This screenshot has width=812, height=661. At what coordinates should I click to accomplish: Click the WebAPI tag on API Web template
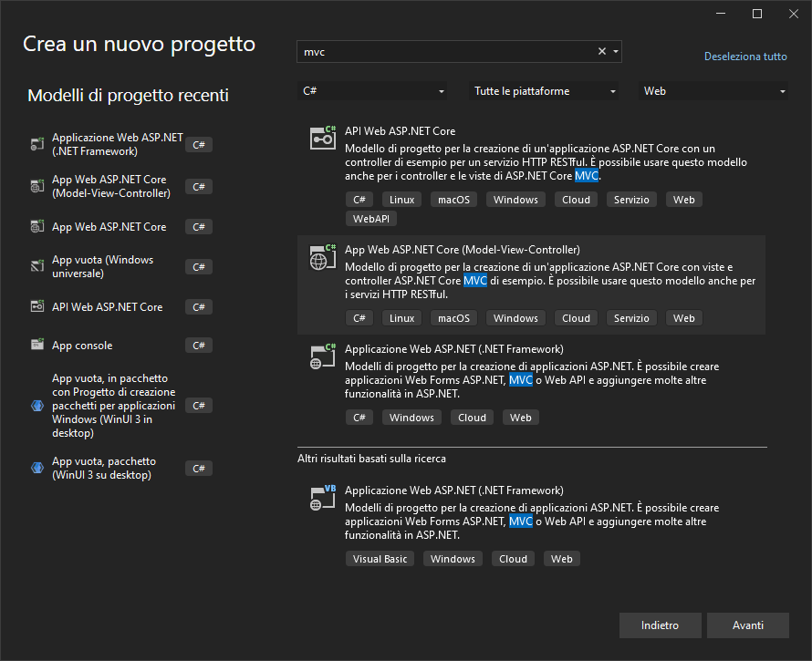(x=370, y=219)
